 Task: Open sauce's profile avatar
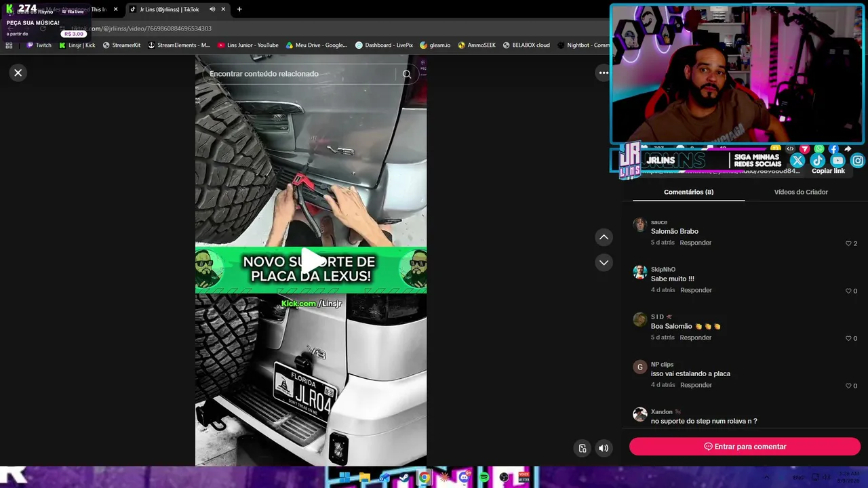tap(639, 224)
